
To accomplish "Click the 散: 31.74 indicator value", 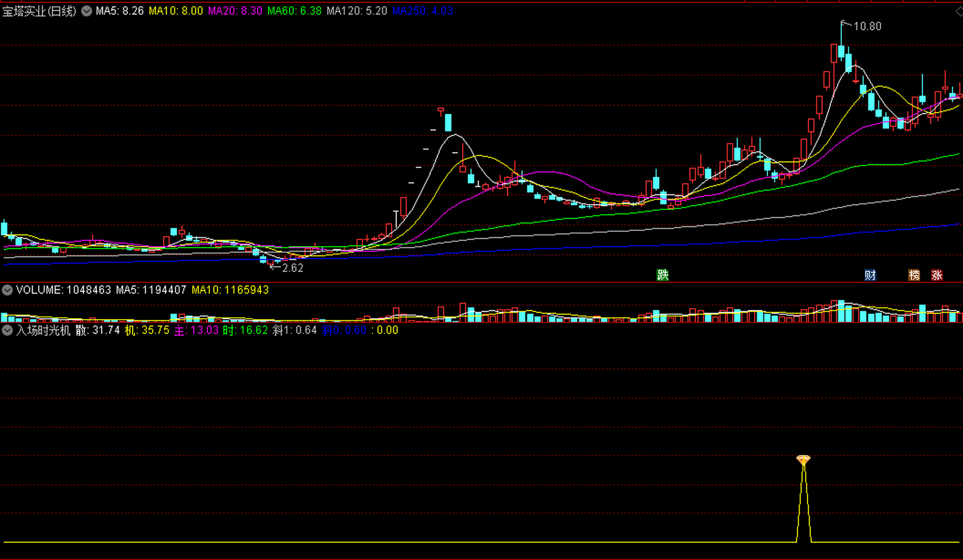I will pos(98,330).
